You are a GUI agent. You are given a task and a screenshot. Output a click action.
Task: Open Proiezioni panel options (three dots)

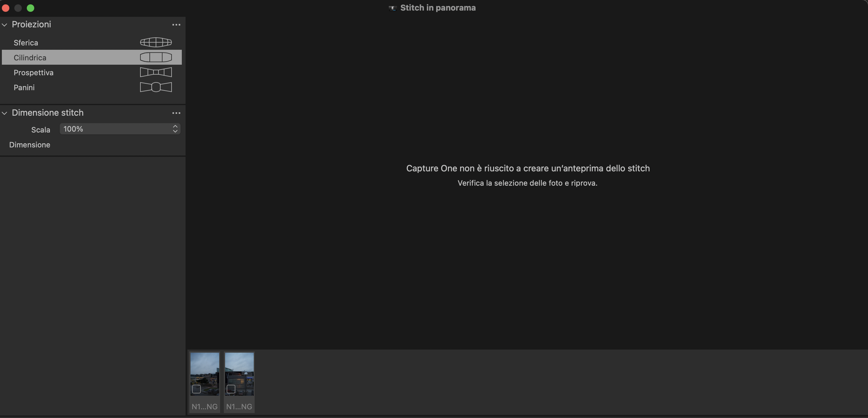tap(176, 25)
